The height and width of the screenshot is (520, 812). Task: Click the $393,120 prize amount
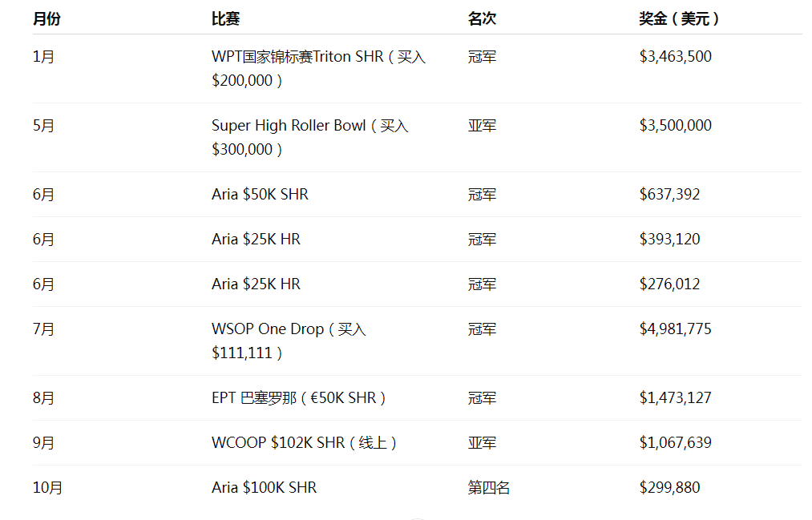coord(669,240)
